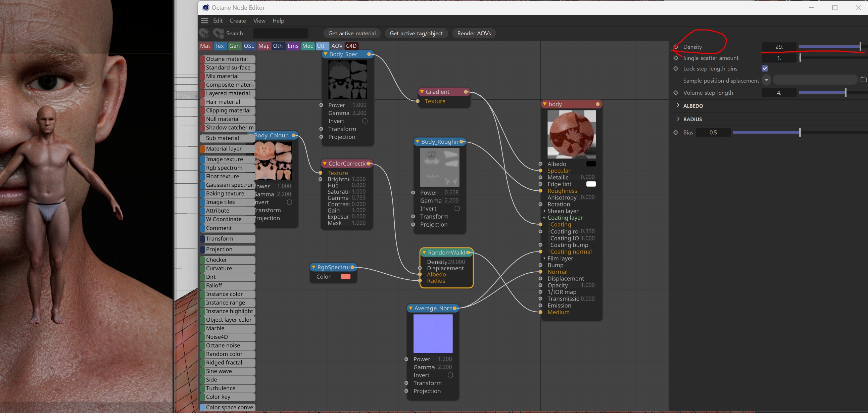Collapse the body node triangle
Viewport: 868px width, 413px height.
[544, 104]
